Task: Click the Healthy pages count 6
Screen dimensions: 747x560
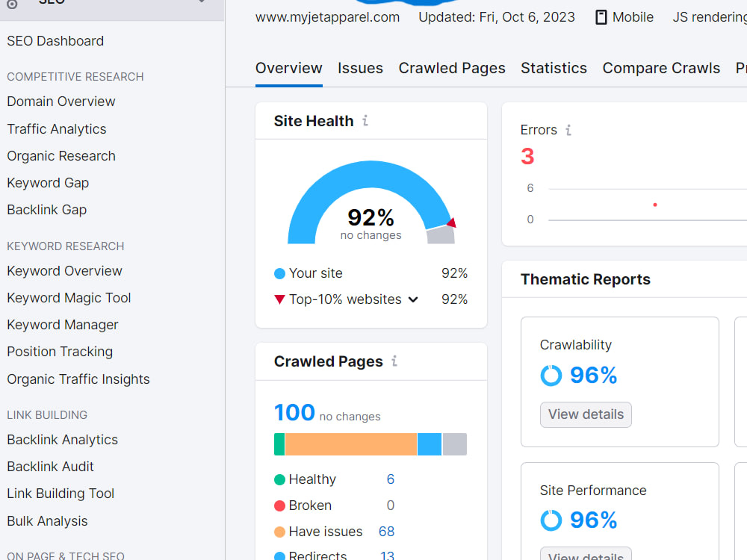Action: click(390, 479)
